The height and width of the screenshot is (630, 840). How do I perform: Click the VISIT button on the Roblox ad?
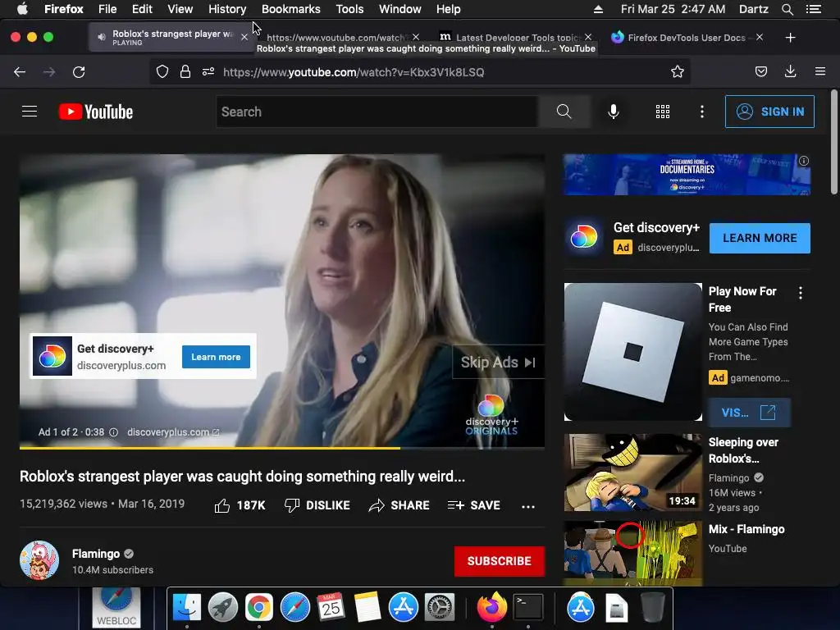tap(749, 413)
